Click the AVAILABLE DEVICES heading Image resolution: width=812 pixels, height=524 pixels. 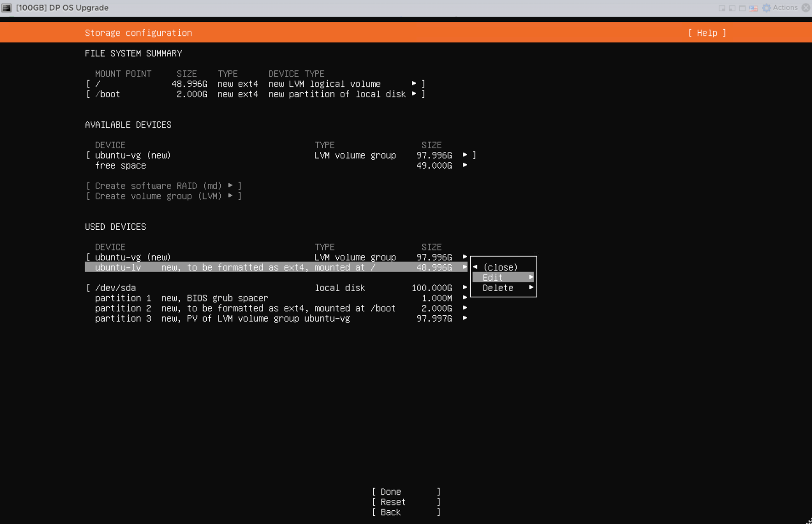tap(128, 125)
